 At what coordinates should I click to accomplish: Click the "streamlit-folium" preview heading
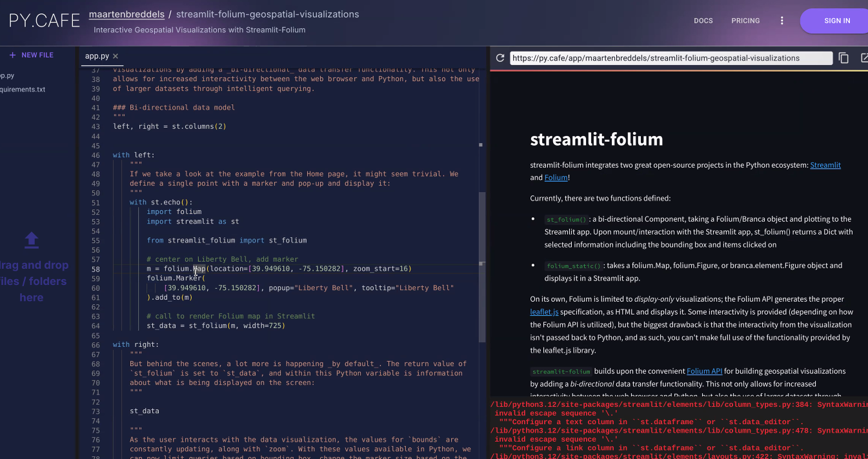[596, 139]
